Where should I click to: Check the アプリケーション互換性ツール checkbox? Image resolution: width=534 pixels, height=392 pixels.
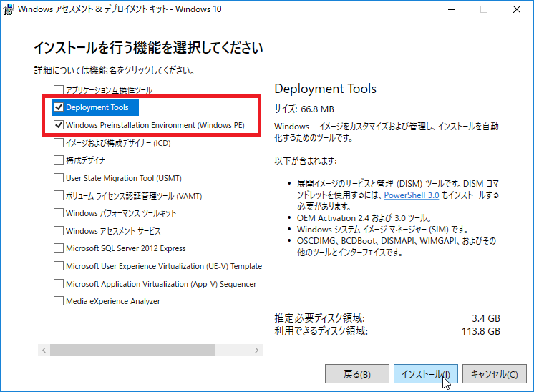tap(59, 89)
